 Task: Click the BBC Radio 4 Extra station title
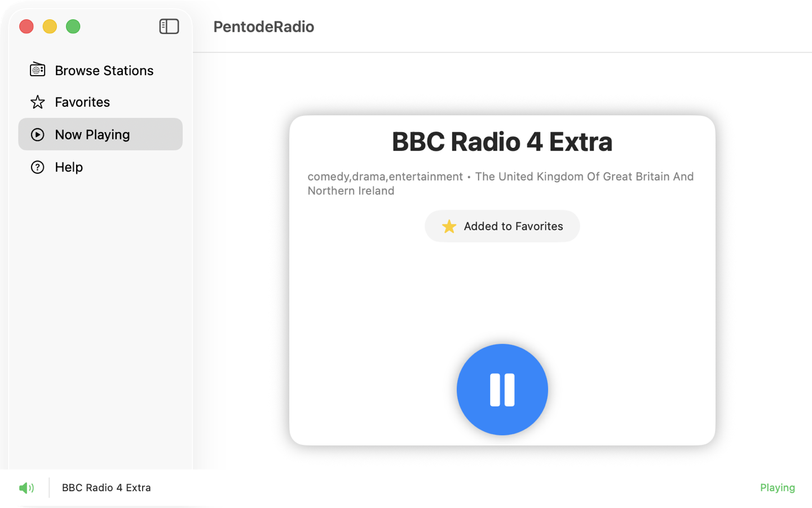[502, 142]
